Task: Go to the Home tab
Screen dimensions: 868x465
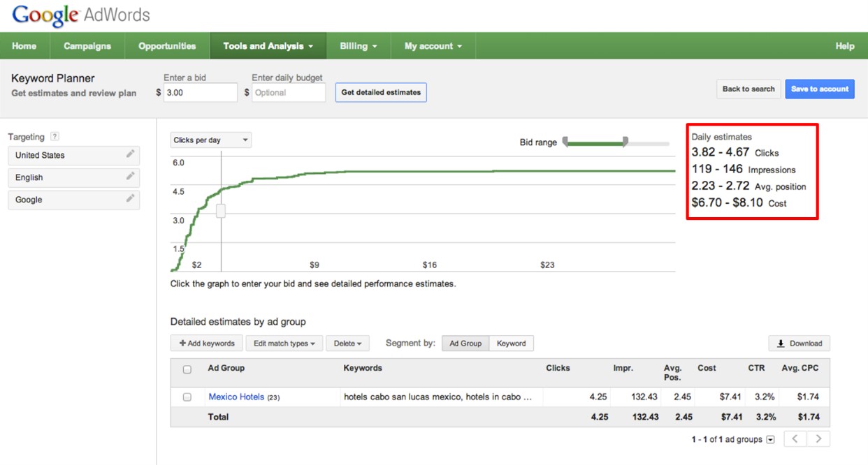Action: point(24,46)
